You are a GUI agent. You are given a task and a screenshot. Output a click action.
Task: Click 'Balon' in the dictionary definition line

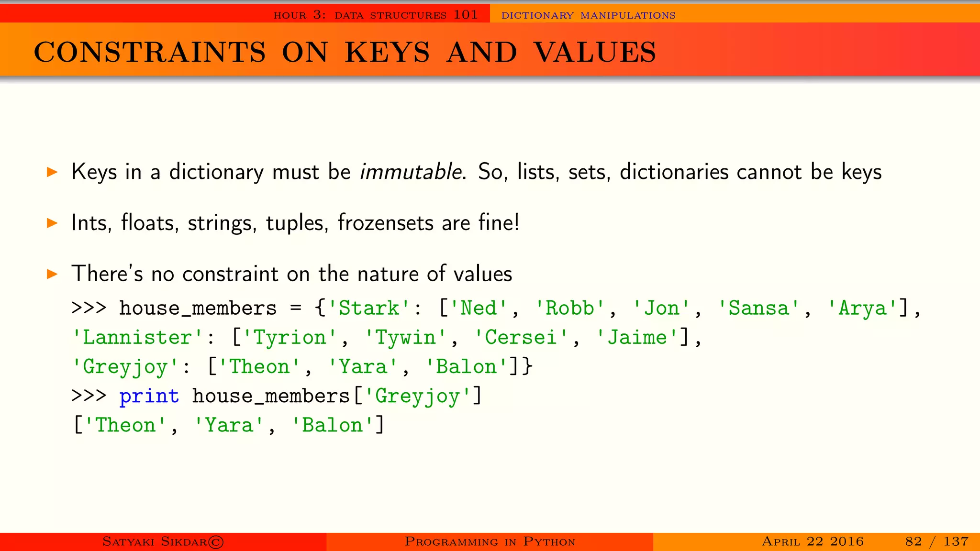click(466, 367)
